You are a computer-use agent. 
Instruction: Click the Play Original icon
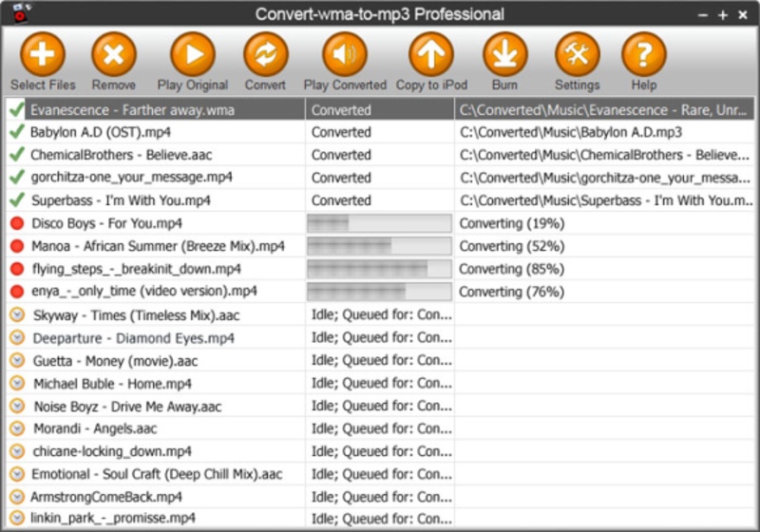[x=193, y=54]
